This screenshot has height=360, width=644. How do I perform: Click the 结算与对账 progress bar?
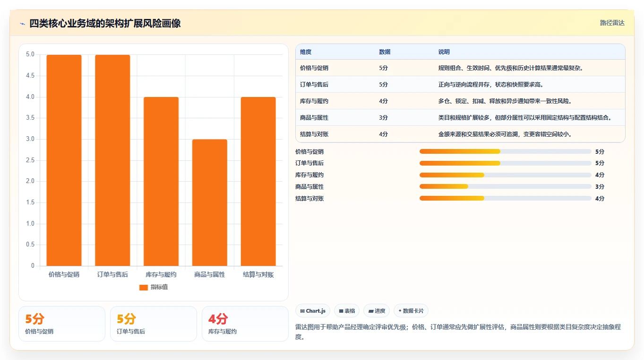tap(506, 198)
